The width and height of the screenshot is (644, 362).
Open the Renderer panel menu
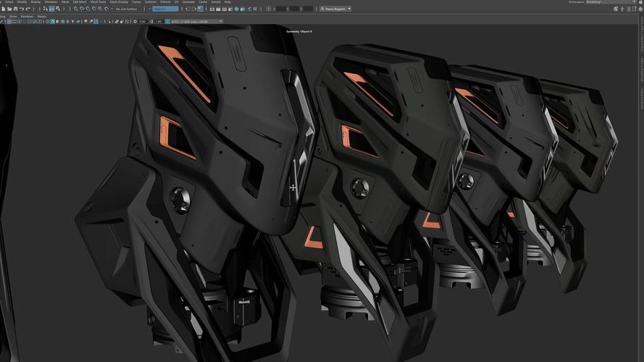pos(27,15)
